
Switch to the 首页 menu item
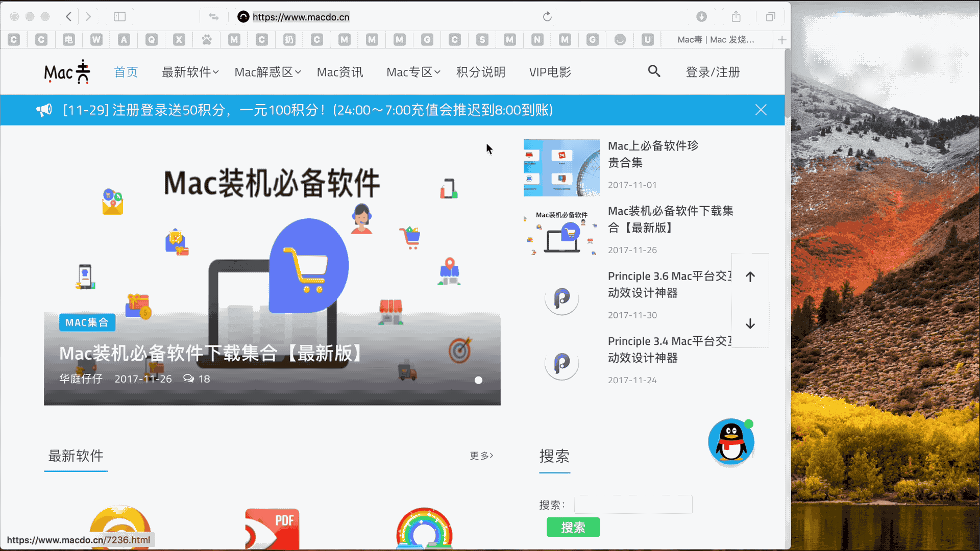[x=126, y=72]
